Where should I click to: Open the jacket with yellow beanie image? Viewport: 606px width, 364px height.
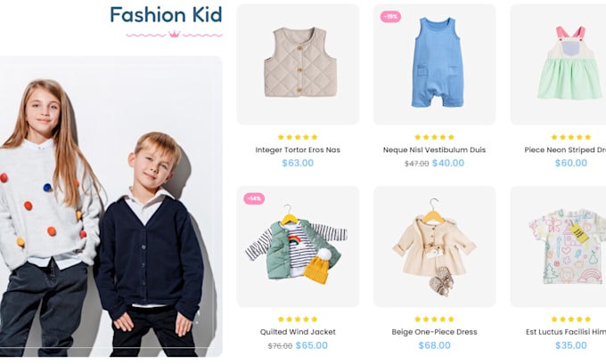pyautogui.click(x=298, y=247)
